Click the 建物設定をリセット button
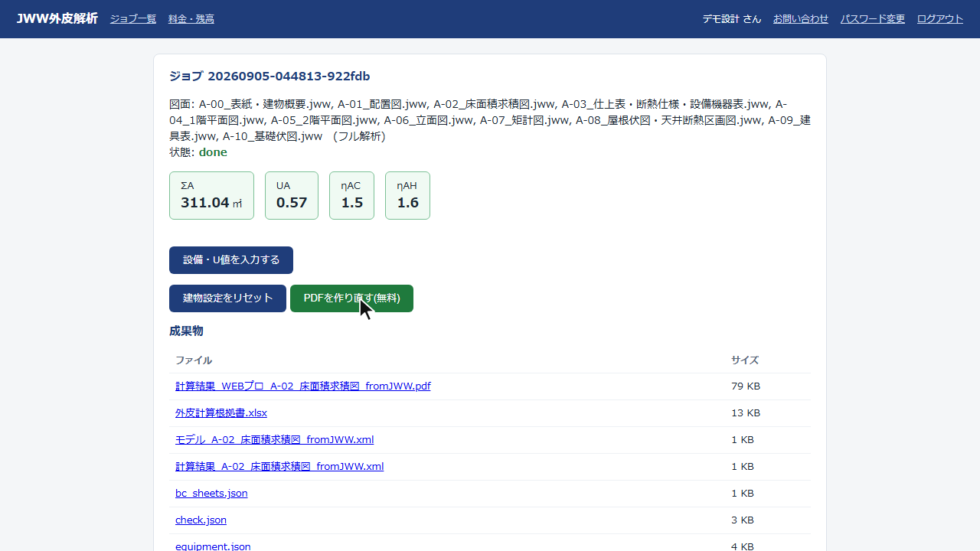 click(227, 298)
